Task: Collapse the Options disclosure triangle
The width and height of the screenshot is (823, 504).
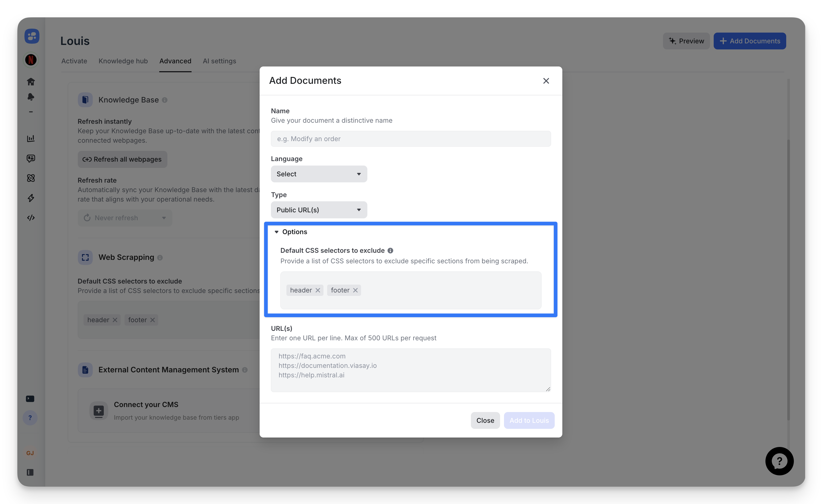Action: (276, 232)
